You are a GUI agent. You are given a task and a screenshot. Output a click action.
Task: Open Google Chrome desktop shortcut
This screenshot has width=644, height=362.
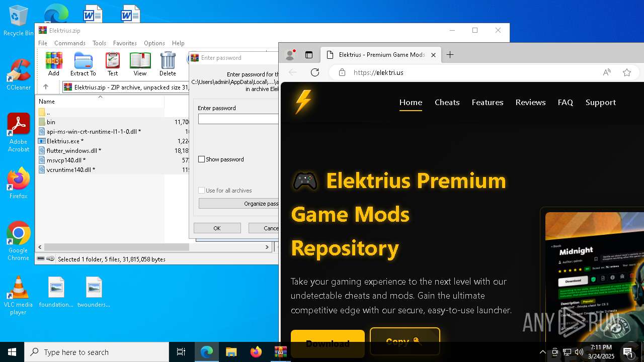[x=18, y=241]
